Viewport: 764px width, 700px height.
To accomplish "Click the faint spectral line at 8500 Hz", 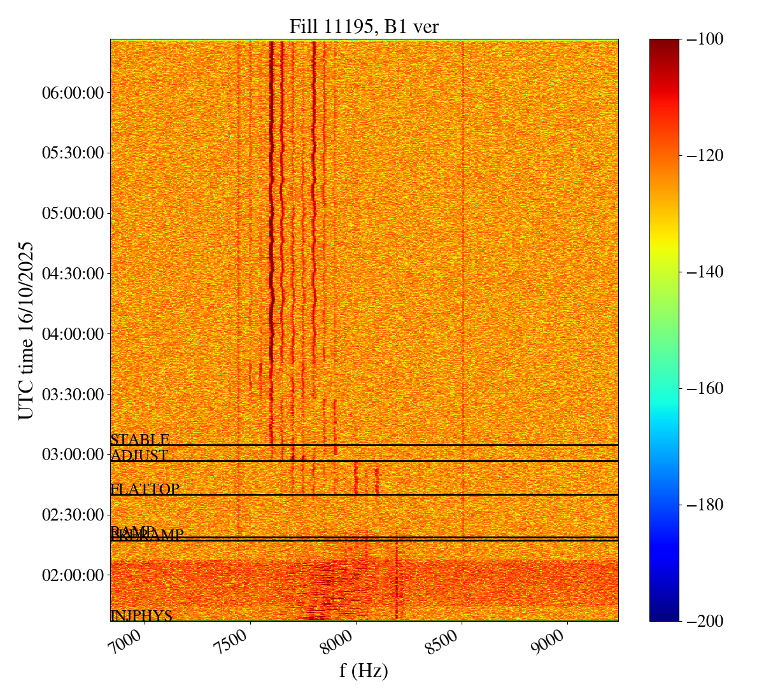I will pyautogui.click(x=463, y=255).
